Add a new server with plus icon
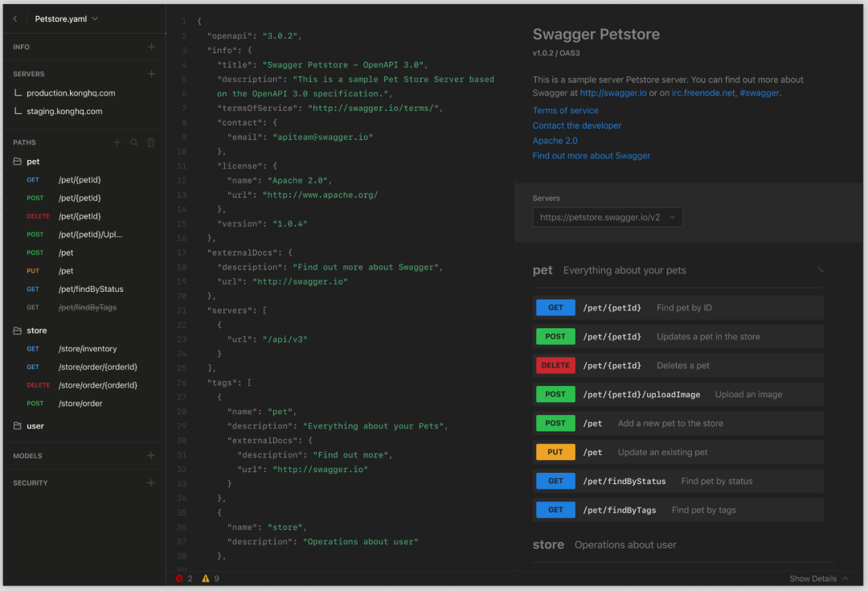 151,74
